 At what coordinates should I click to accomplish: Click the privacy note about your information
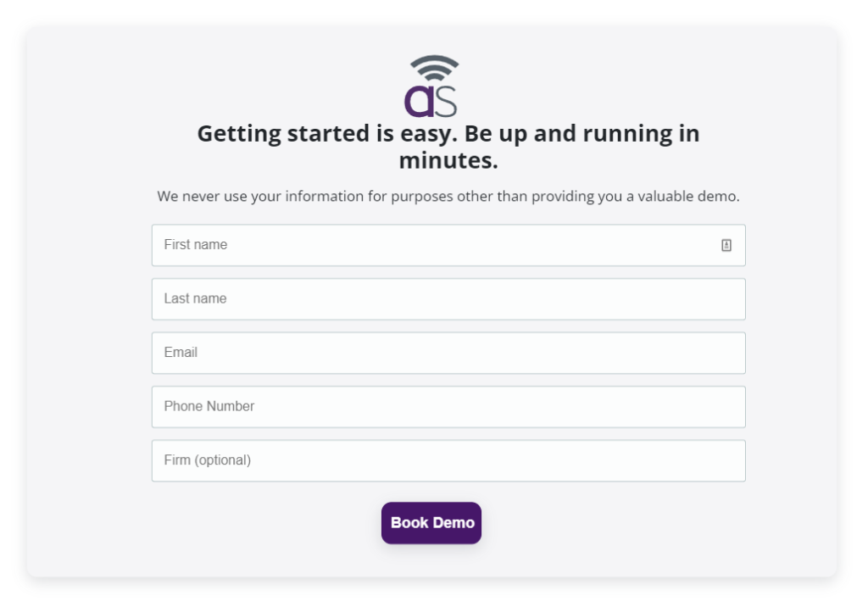(x=448, y=197)
